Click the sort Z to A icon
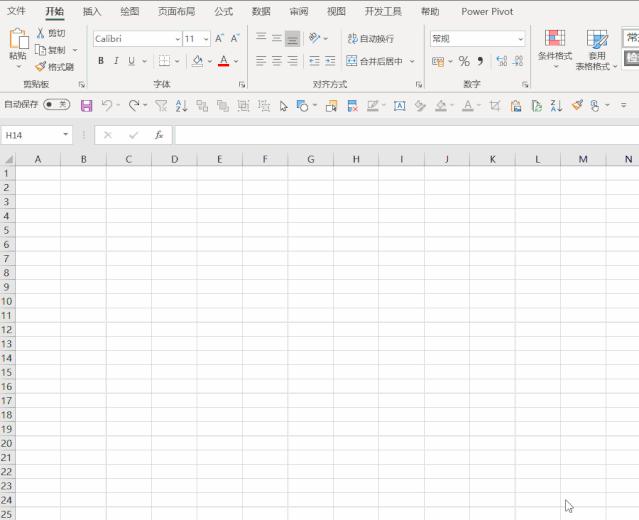639x520 pixels. coord(556,106)
